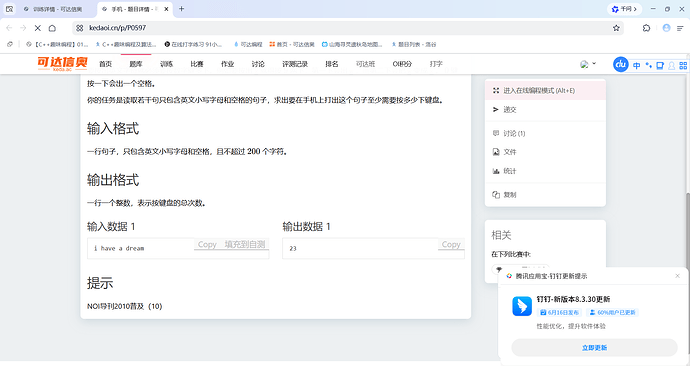690x366 pixels.
Task: Click 填充到自测 for input data
Action: click(x=245, y=245)
